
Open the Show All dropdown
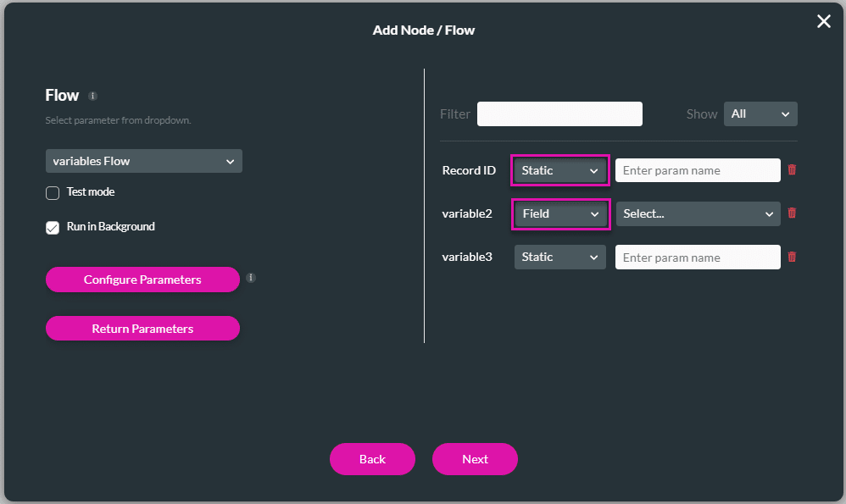(760, 114)
